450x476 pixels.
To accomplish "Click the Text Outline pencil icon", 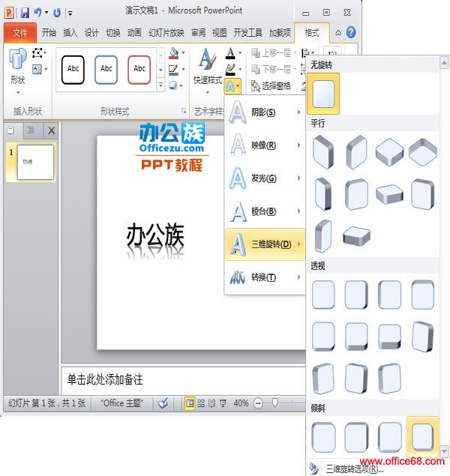I will (x=230, y=70).
